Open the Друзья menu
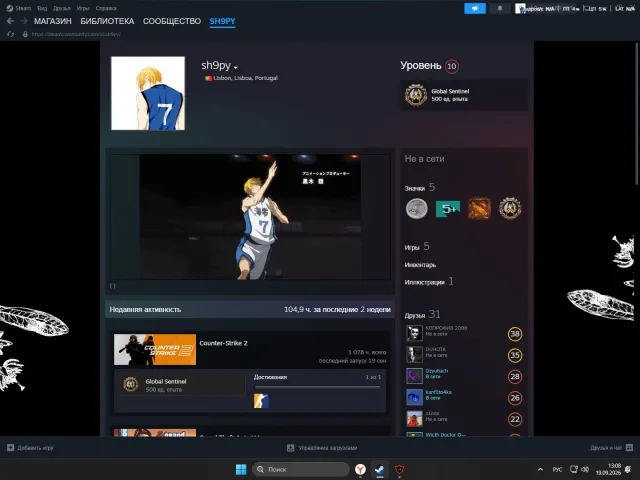Screen dimensions: 640x480 (62, 8)
